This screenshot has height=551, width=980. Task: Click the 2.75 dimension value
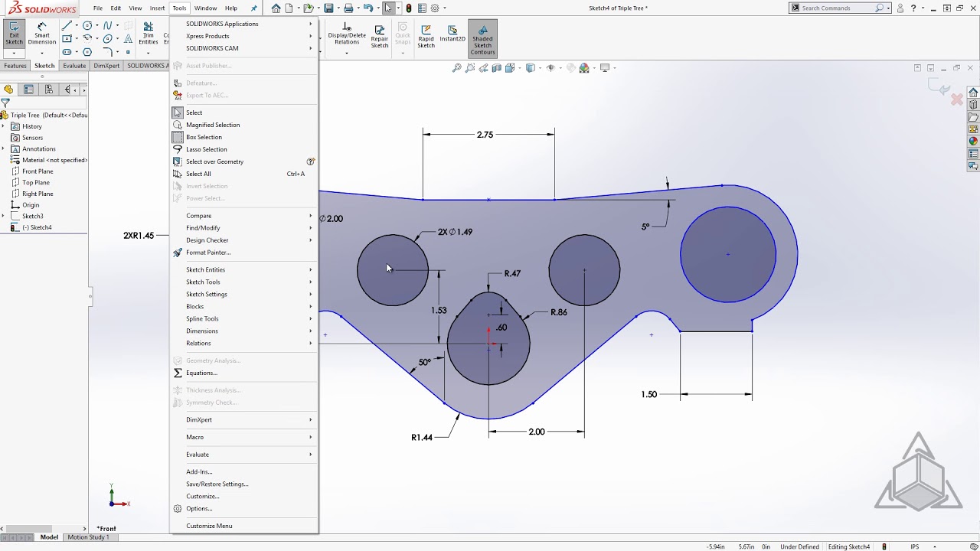485,135
